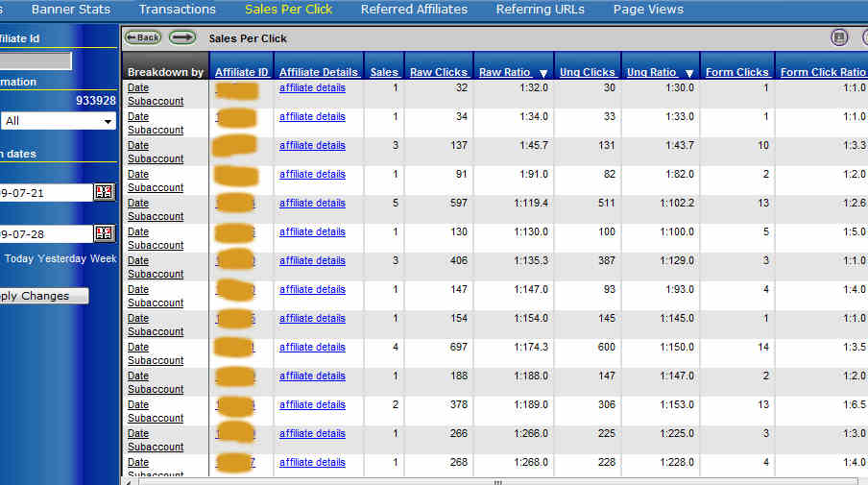This screenshot has height=485, width=868.
Task: Select the Today date shortcut
Action: pos(19,258)
